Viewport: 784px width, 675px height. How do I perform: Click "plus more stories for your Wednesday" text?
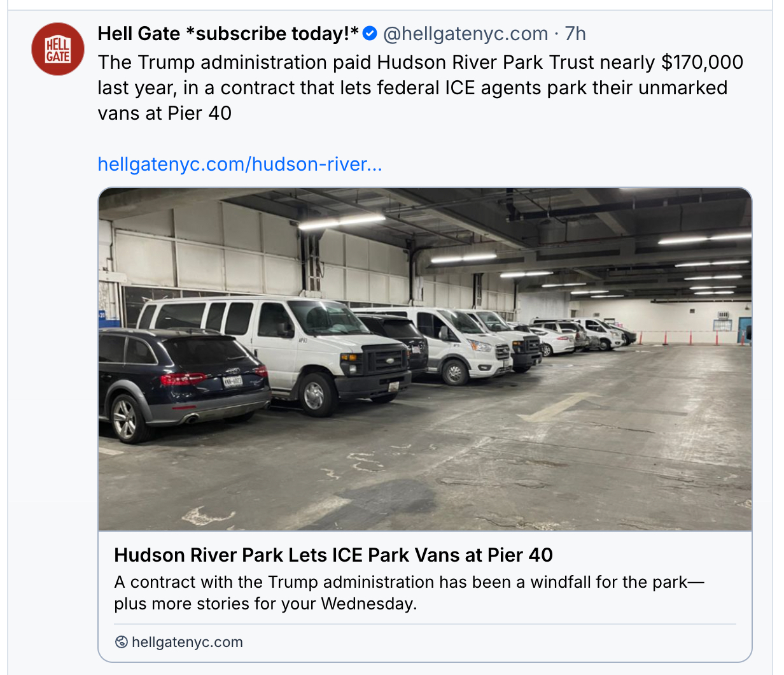point(265,604)
